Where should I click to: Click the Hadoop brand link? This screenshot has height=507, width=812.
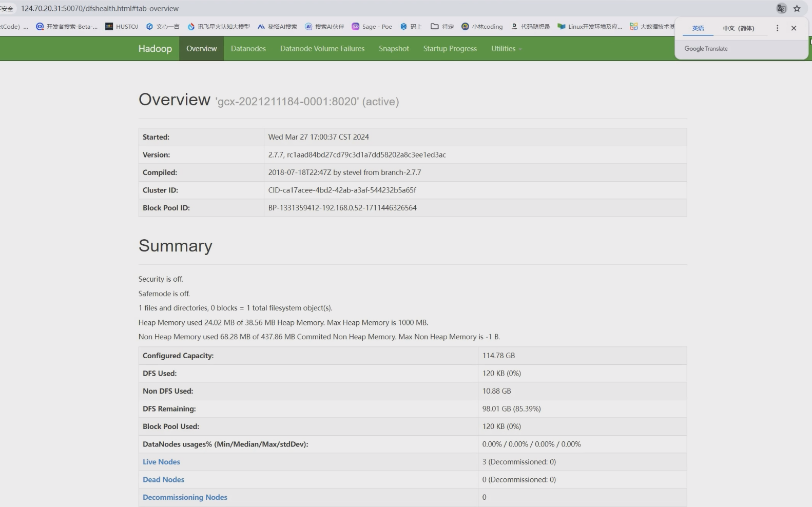155,49
